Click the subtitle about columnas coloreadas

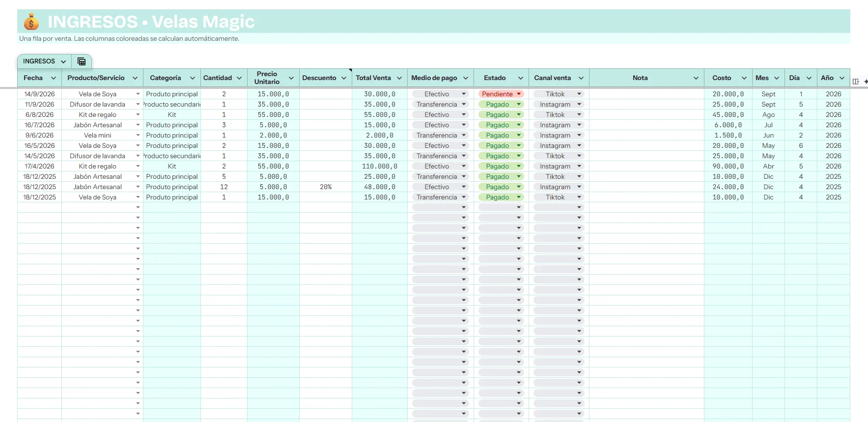pyautogui.click(x=129, y=38)
